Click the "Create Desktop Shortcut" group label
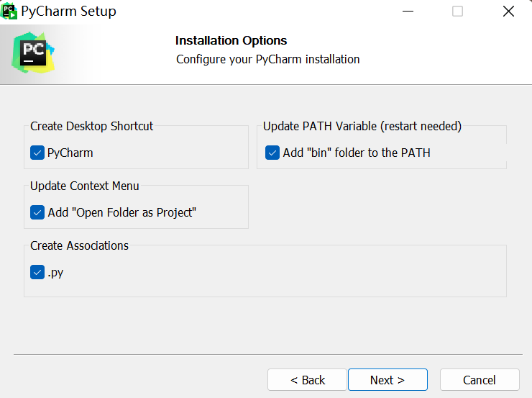Viewport: 532px width, 398px height. coord(91,126)
